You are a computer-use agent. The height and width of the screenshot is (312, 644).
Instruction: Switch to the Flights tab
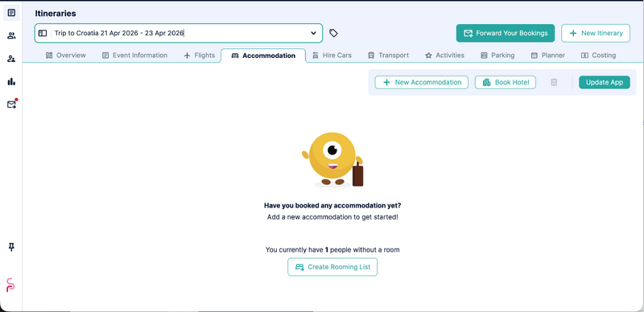pyautogui.click(x=200, y=55)
